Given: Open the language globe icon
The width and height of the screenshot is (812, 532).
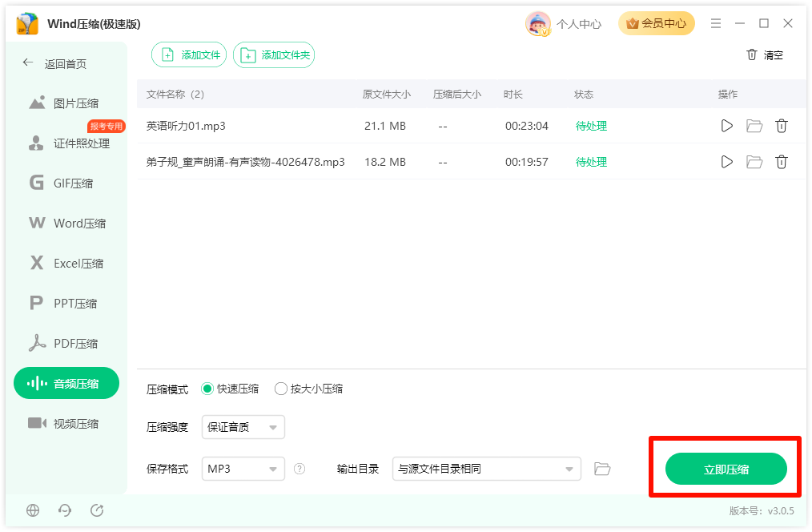Looking at the screenshot, I should pos(33,510).
